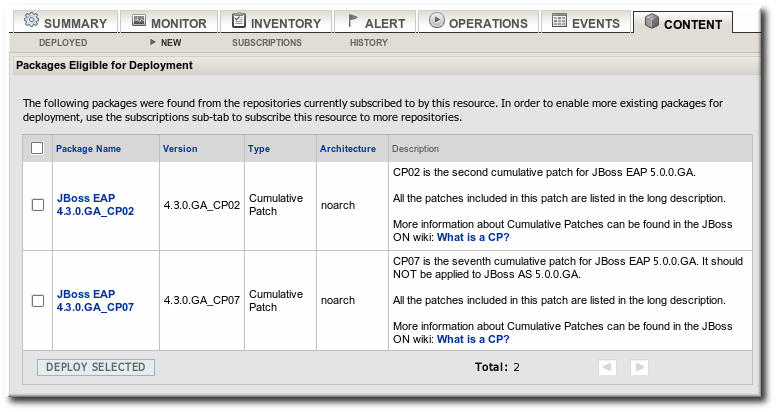Screen dimensions: 776x412
Task: Check the JBoss EAP 4.3.0.GA_CP07 checkbox
Action: (38, 301)
